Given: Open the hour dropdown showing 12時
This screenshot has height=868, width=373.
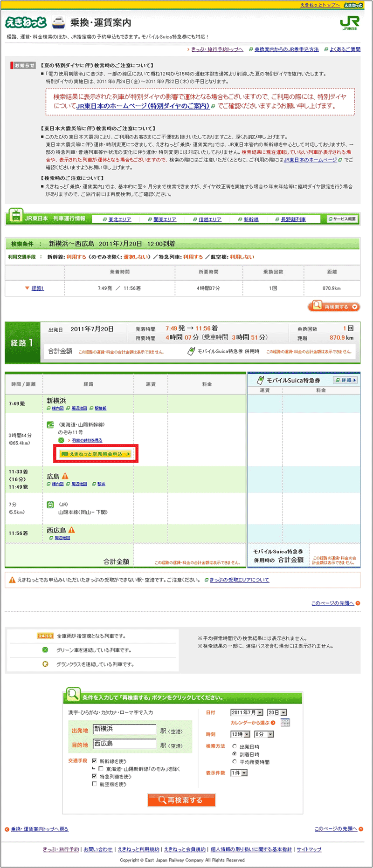Looking at the screenshot, I should coord(240,734).
